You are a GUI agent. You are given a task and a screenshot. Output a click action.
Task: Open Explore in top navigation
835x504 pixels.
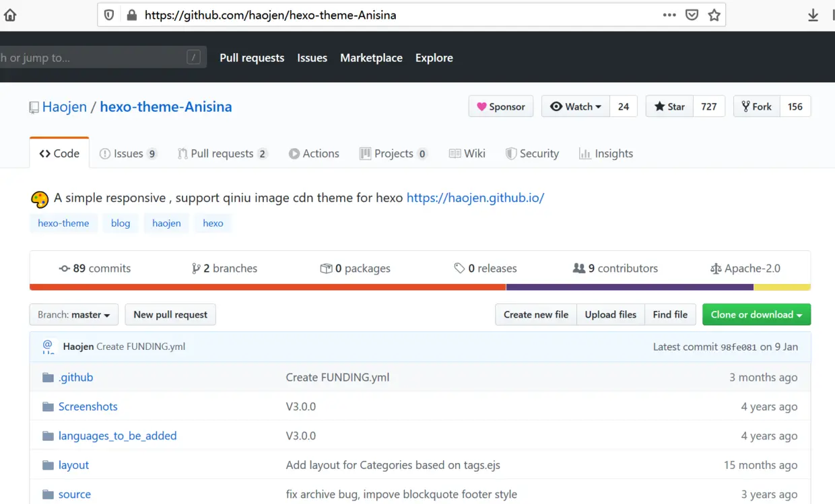coord(434,58)
